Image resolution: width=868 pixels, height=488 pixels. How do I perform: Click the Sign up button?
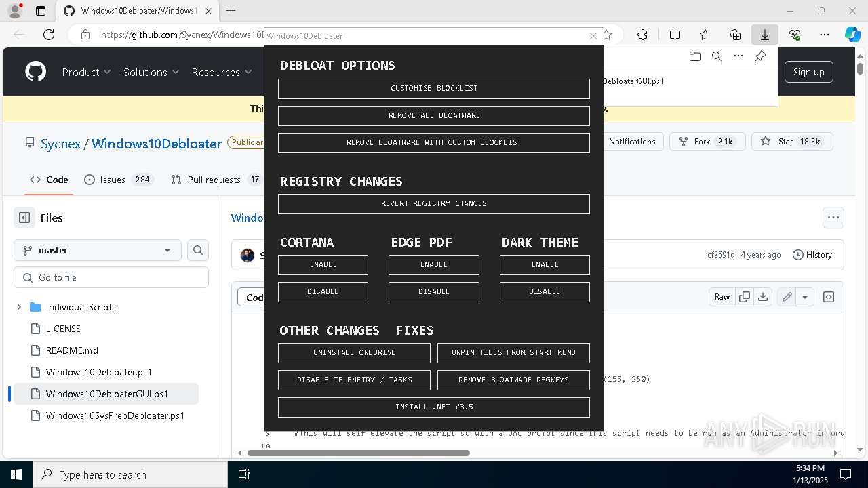point(808,72)
